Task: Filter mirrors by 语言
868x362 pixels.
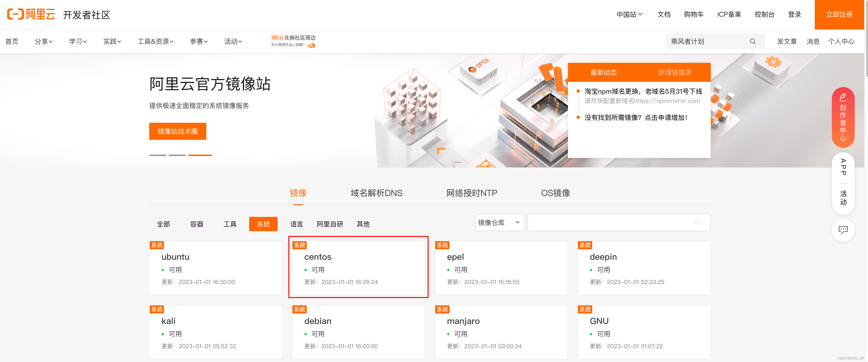Action: [x=296, y=224]
